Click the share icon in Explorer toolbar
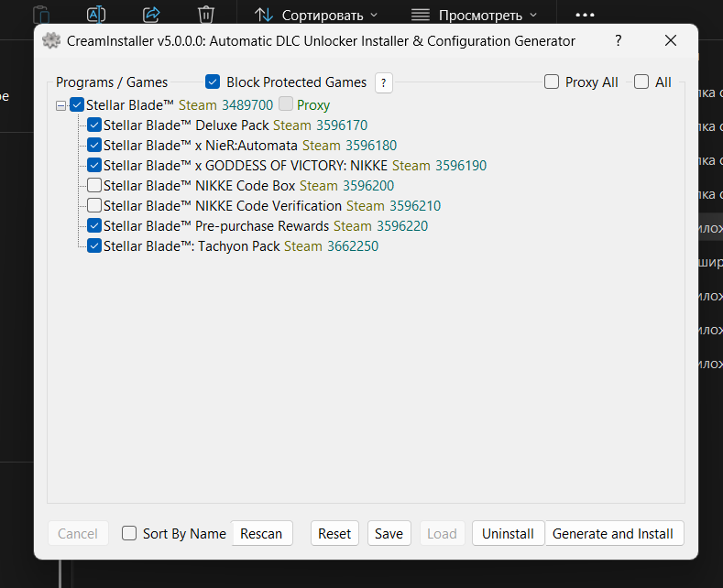The image size is (723, 588). pyautogui.click(x=151, y=15)
